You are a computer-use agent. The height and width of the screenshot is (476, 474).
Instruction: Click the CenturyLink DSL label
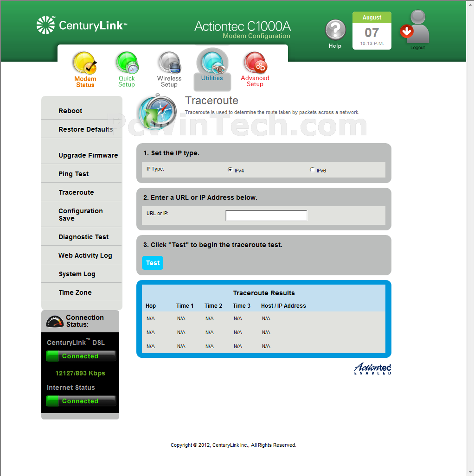click(x=76, y=342)
